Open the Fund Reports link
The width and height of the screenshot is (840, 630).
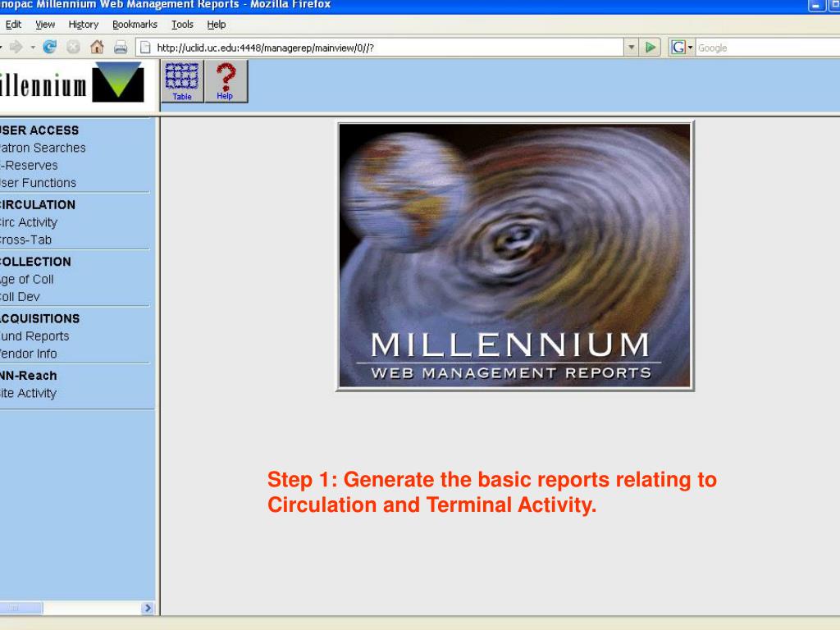coord(34,336)
